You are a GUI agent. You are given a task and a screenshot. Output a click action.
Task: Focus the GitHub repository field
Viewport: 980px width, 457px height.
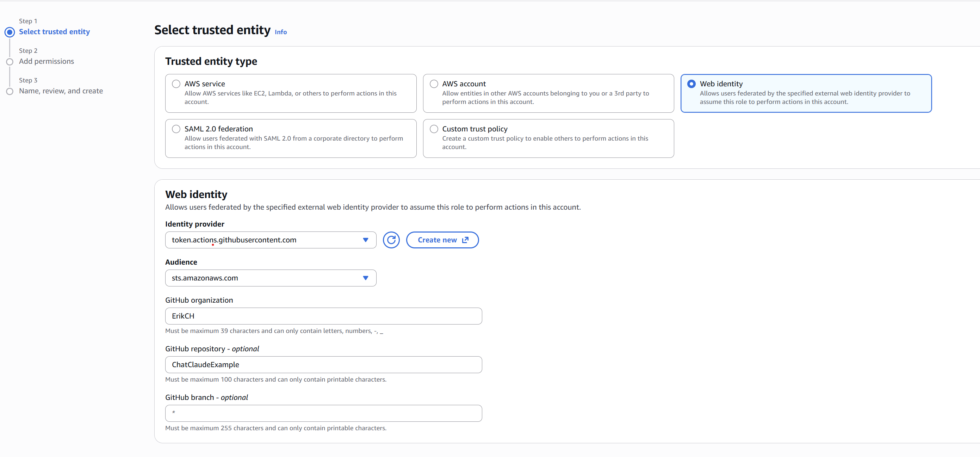click(x=323, y=365)
